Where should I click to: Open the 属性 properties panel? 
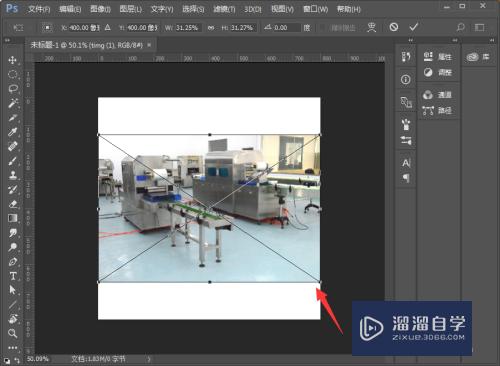(438, 57)
